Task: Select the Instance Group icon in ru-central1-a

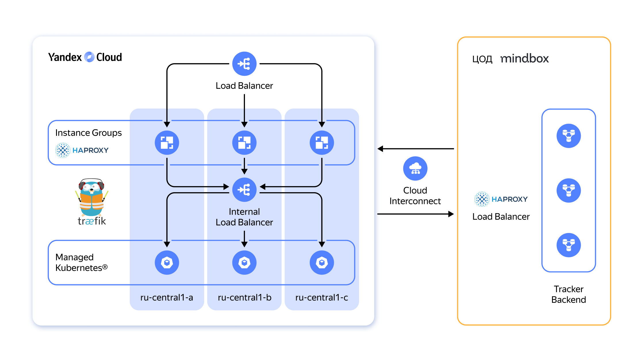Action: (167, 143)
